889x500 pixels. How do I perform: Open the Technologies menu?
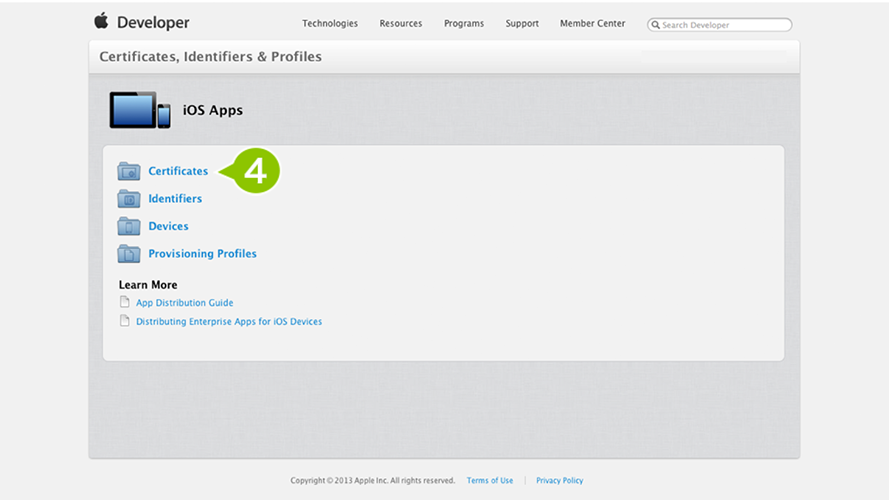click(x=330, y=23)
